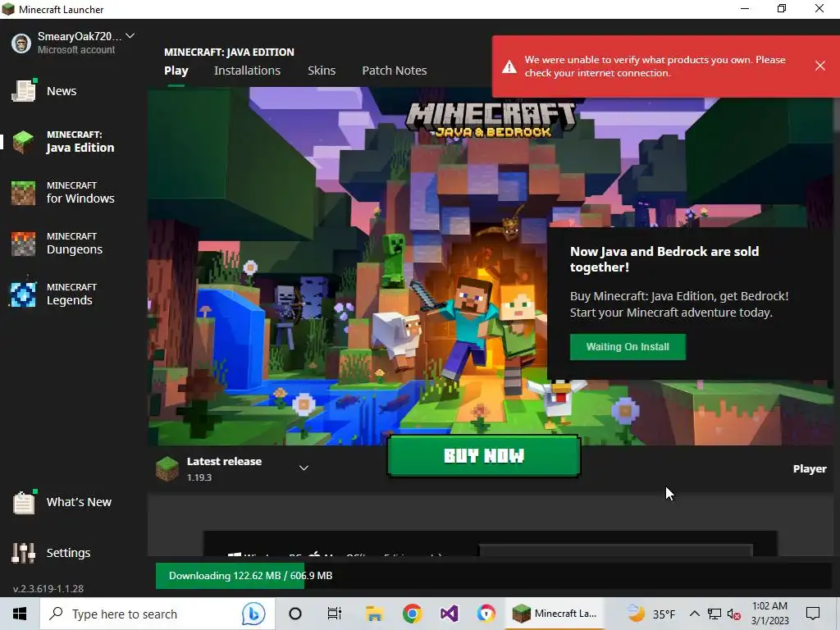The height and width of the screenshot is (630, 840).
Task: Click the MINECRAFT: JAVA EDITION heading
Action: click(x=230, y=52)
